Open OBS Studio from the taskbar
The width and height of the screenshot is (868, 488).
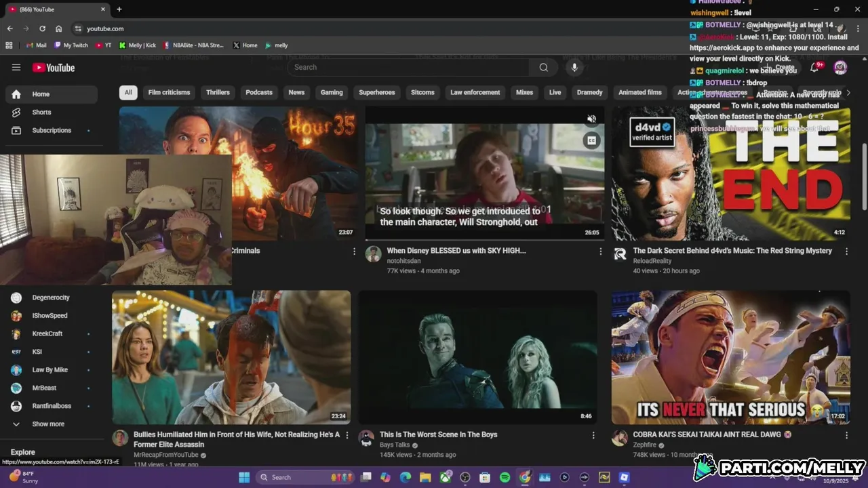click(x=465, y=477)
